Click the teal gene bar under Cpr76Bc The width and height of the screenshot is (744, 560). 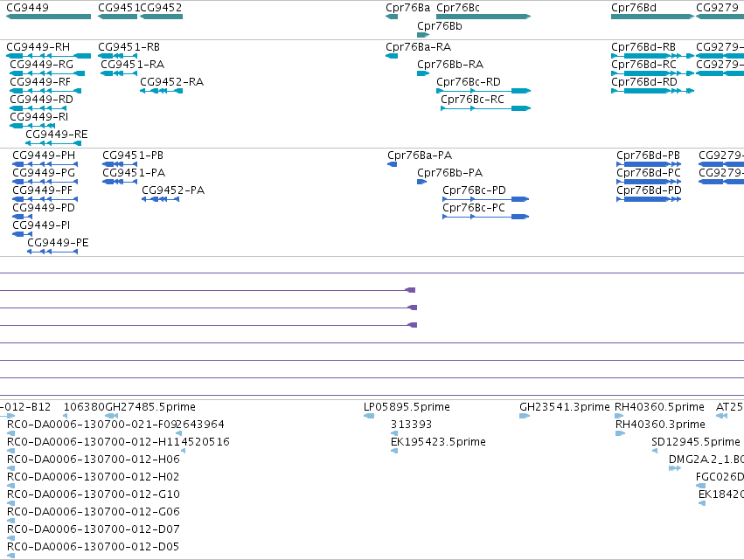click(x=483, y=17)
